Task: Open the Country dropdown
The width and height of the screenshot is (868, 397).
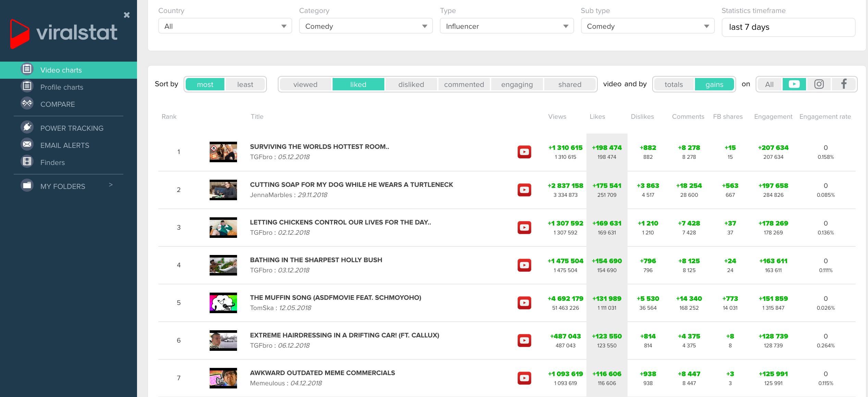Action: pos(225,26)
